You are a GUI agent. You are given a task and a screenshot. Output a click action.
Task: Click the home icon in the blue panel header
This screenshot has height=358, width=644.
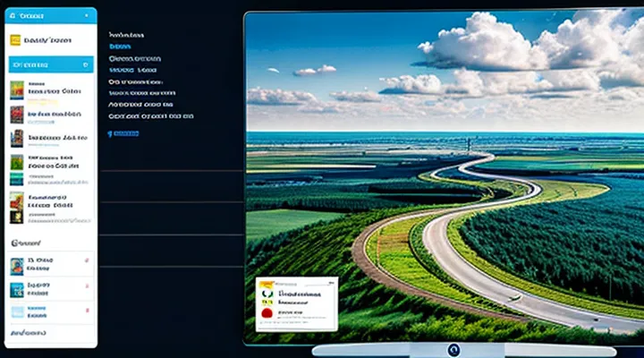[13, 15]
